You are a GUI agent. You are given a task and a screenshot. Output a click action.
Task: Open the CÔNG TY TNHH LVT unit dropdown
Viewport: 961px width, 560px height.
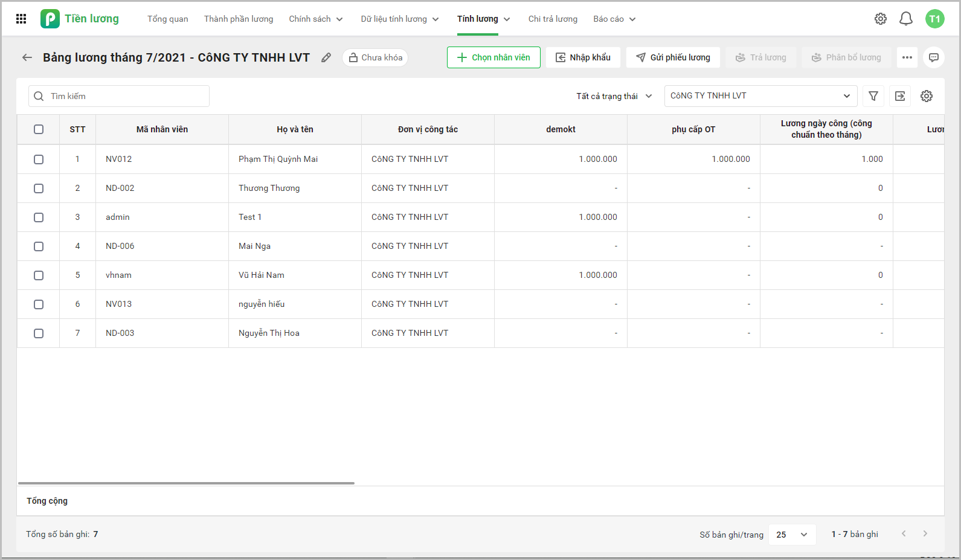pos(760,96)
